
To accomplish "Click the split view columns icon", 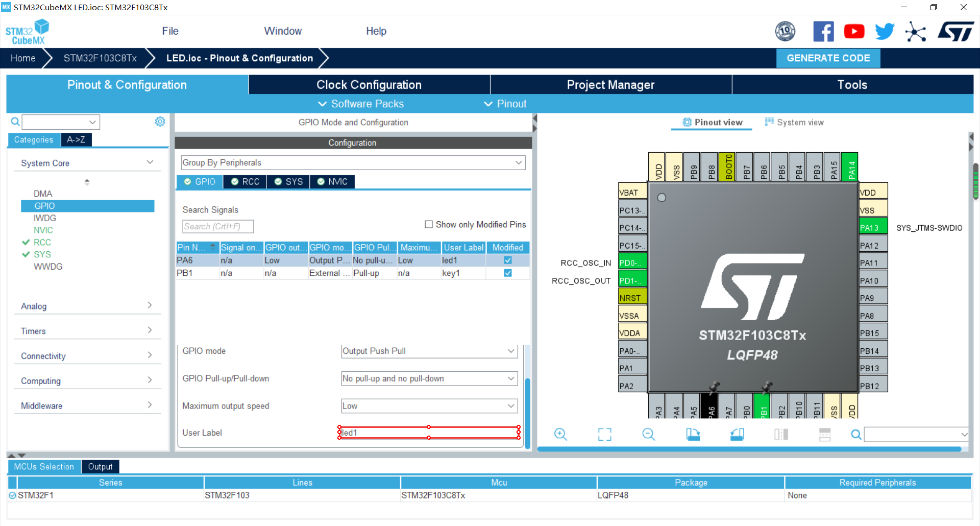I will (781, 435).
